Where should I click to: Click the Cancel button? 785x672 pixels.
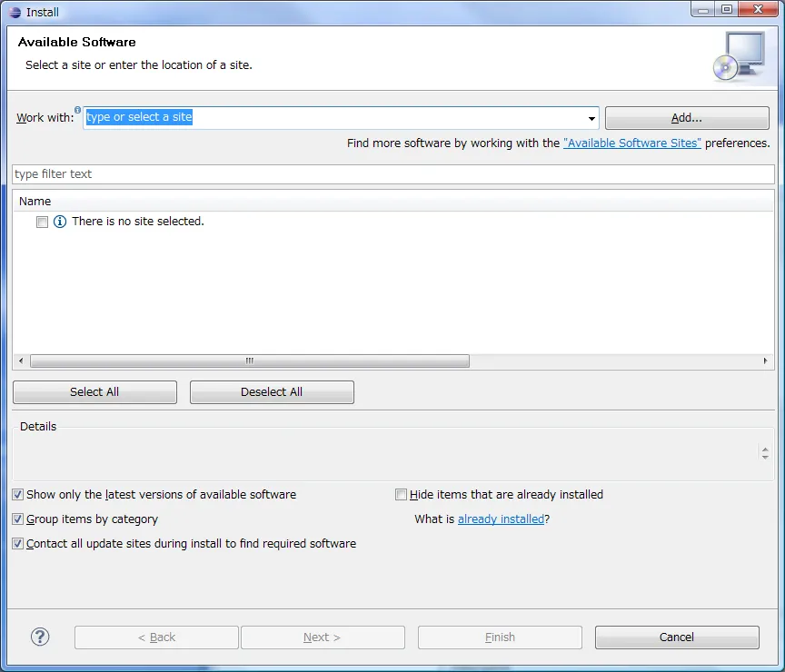677,637
